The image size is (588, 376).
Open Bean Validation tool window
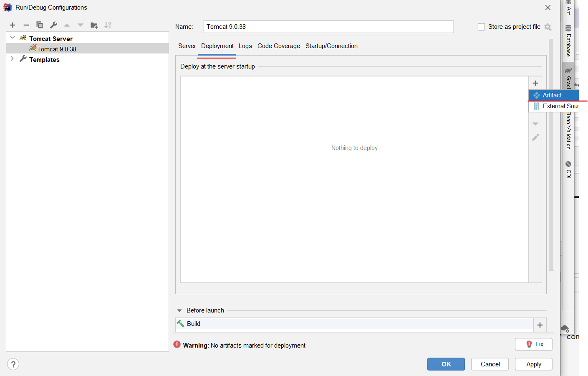568,131
